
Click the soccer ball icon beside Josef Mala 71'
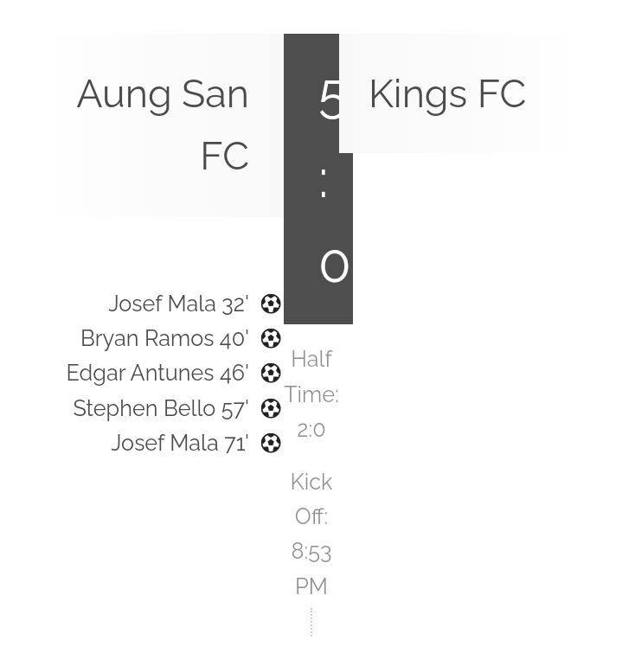[x=271, y=443]
